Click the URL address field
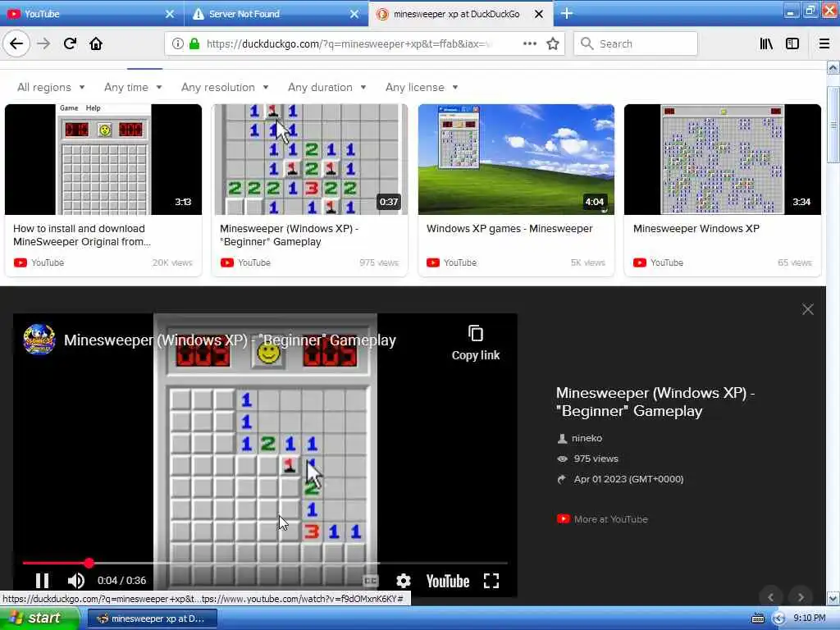 coord(348,44)
